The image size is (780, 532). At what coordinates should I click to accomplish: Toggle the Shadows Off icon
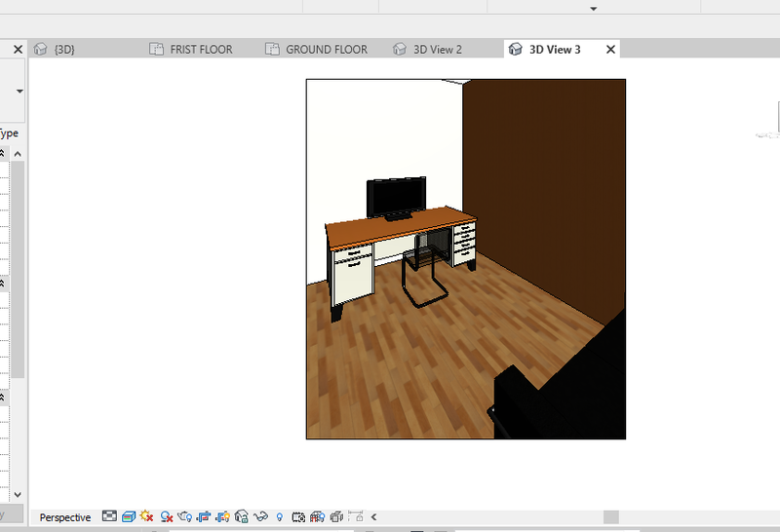click(166, 517)
